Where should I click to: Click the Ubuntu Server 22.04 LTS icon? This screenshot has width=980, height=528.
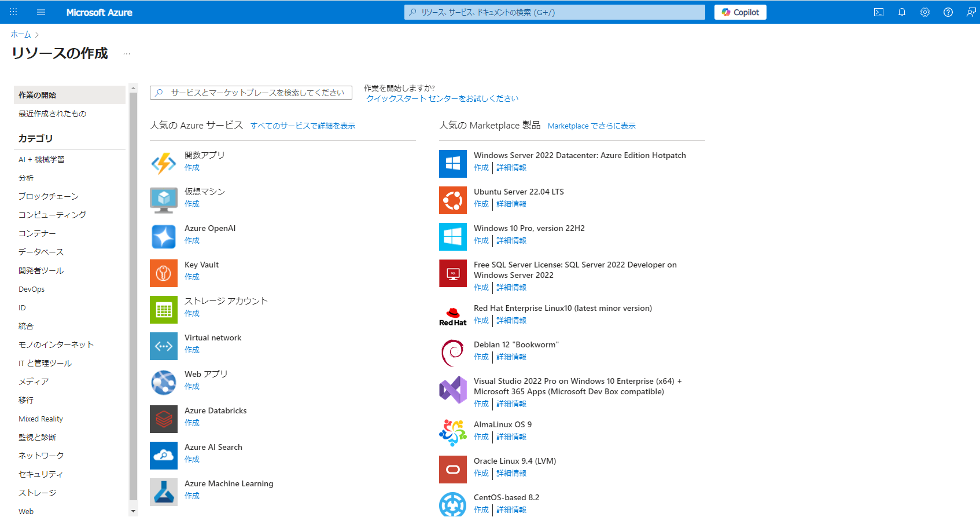pos(453,200)
